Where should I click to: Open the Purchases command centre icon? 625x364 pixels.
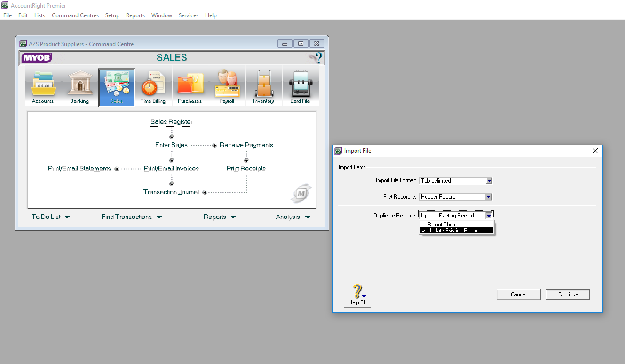(190, 87)
